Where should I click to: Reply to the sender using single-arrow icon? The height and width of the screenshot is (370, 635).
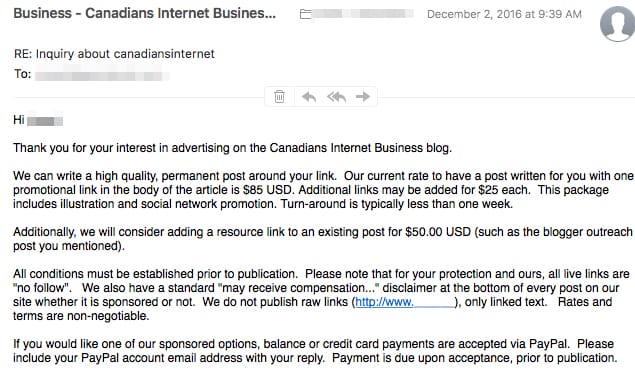[x=309, y=97]
